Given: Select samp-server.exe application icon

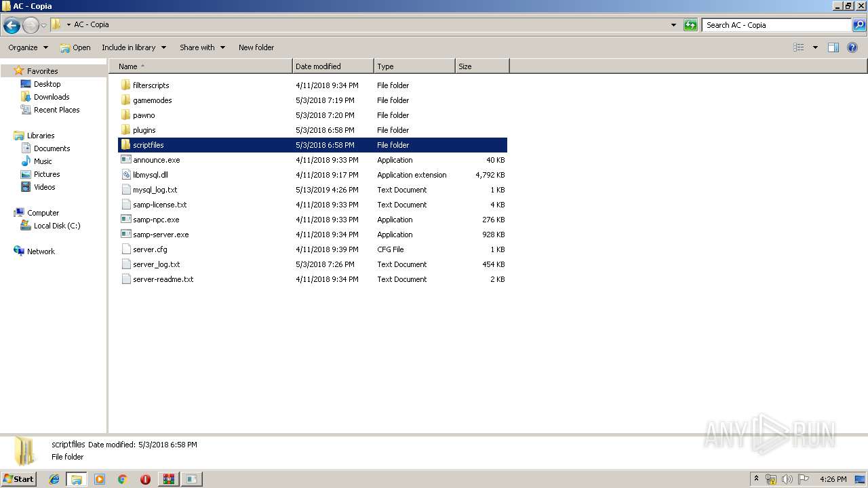Looking at the screenshot, I should 125,235.
